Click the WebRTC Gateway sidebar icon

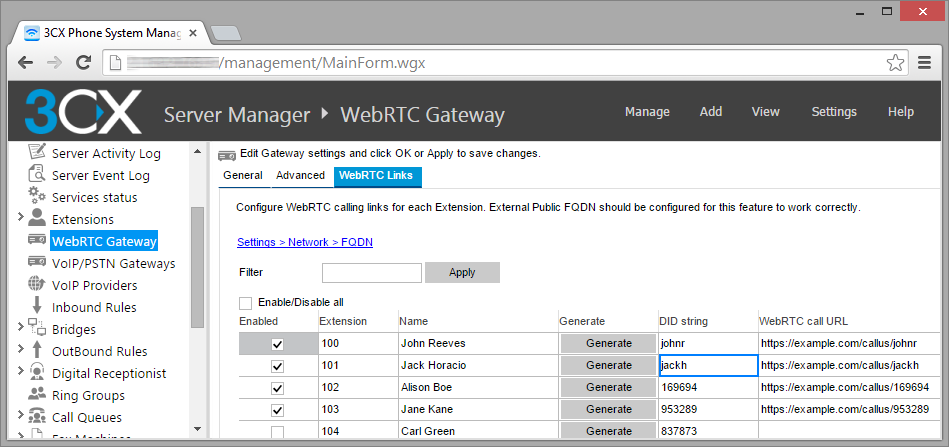pyautogui.click(x=37, y=240)
